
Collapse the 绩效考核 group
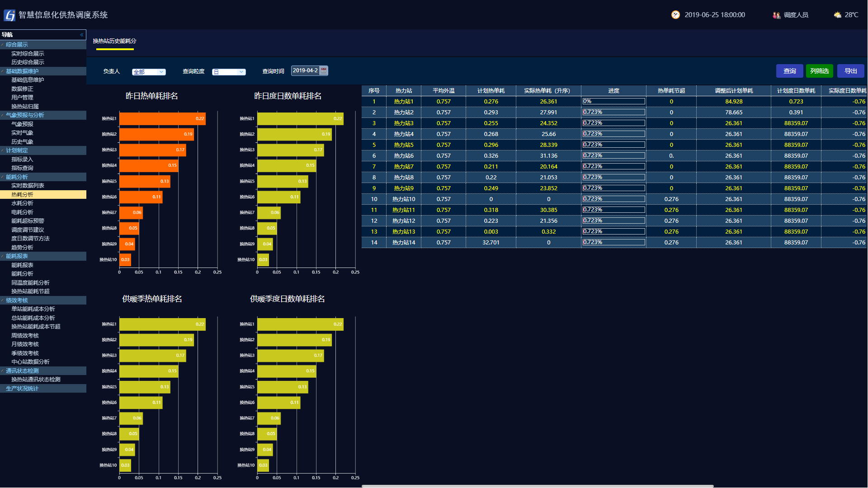coord(3,300)
